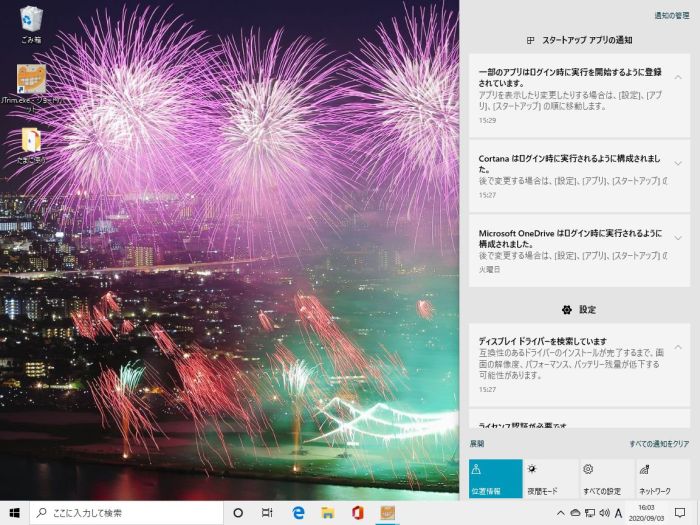
Task: Open Task View on the taskbar
Action: 267,513
